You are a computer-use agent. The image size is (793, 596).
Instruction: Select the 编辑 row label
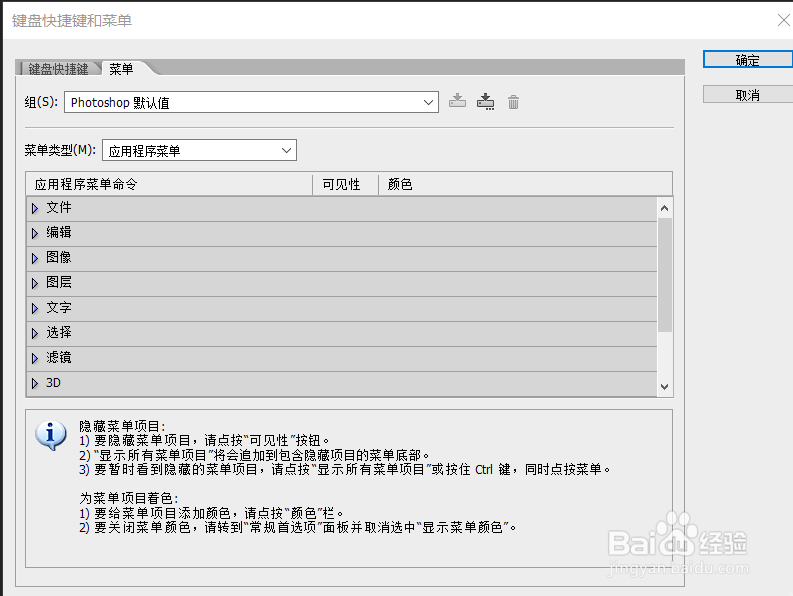point(59,232)
